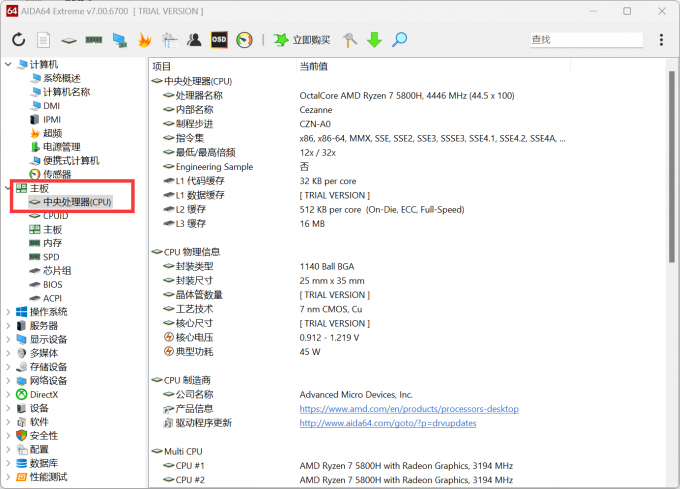
Task: Click the magnifier search icon
Action: (x=399, y=40)
